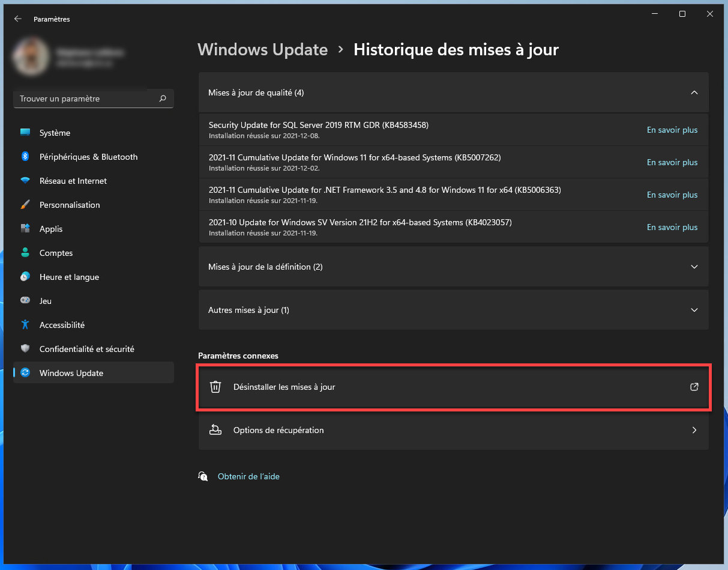Open Options de récupération chevron
This screenshot has height=570, width=728.
[x=694, y=430]
